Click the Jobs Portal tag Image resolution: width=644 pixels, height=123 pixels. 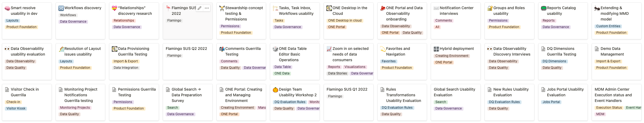click(x=551, y=102)
